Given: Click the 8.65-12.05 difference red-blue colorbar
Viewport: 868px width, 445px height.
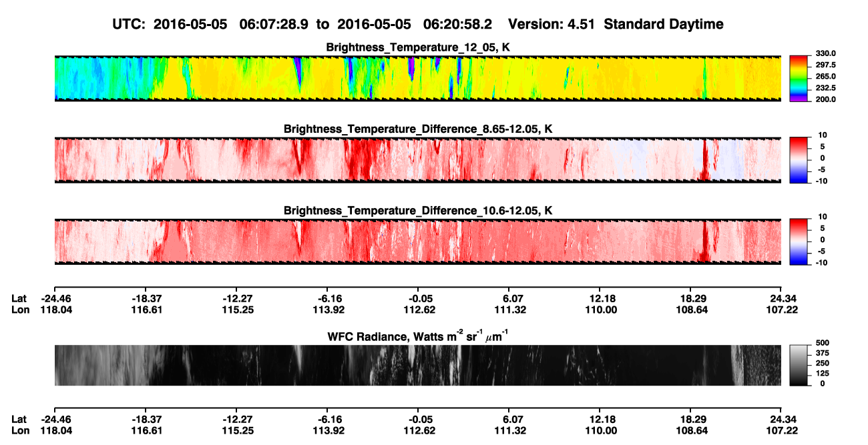Looking at the screenshot, I should coord(800,159).
